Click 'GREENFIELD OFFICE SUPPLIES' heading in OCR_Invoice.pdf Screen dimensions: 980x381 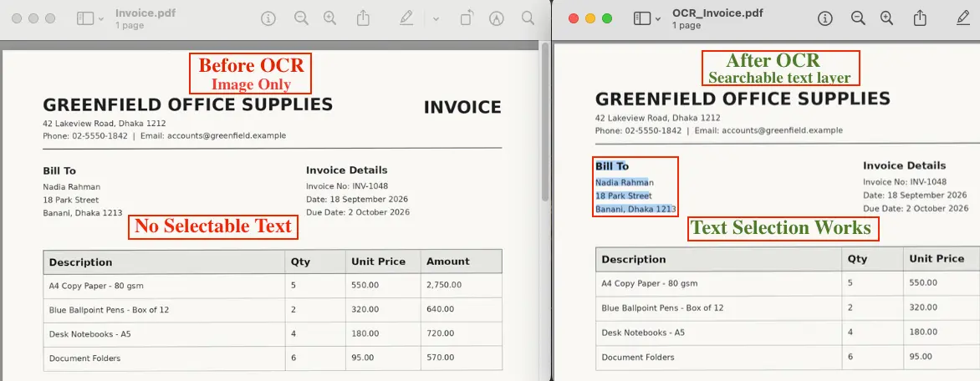click(743, 99)
